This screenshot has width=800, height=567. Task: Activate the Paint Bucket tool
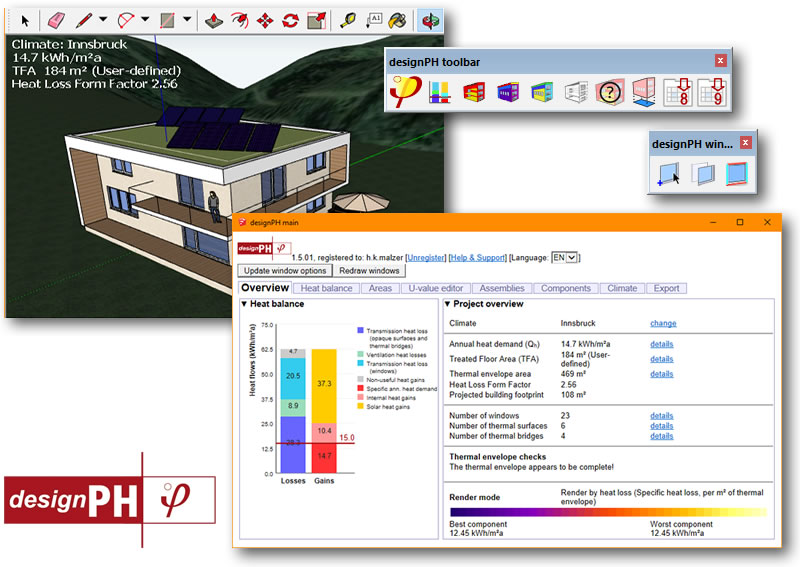(397, 21)
